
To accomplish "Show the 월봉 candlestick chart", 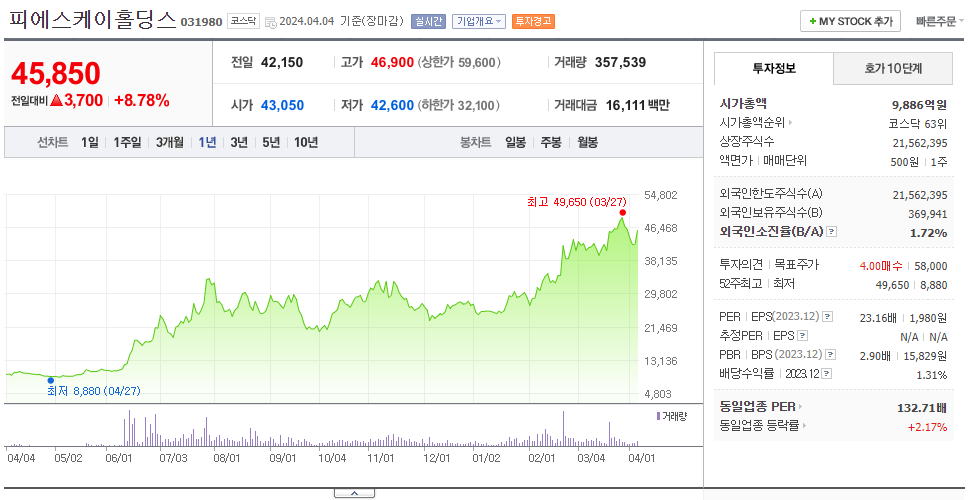I will click(588, 143).
